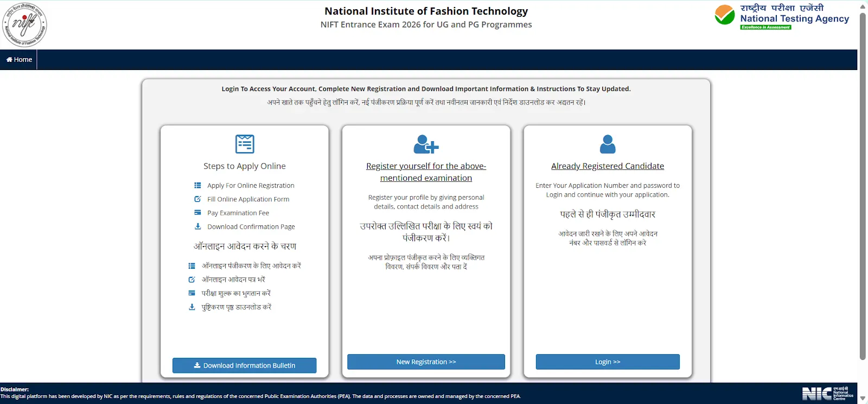Image resolution: width=868 pixels, height=404 pixels.
Task: Click the user icon above Already Registered Candidate
Action: pos(608,144)
